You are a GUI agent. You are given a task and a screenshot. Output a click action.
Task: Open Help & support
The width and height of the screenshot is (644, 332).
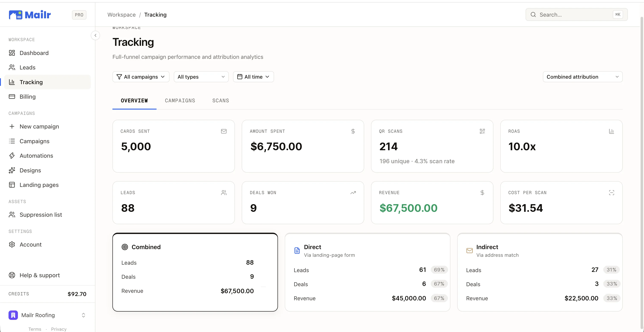pyautogui.click(x=47, y=275)
